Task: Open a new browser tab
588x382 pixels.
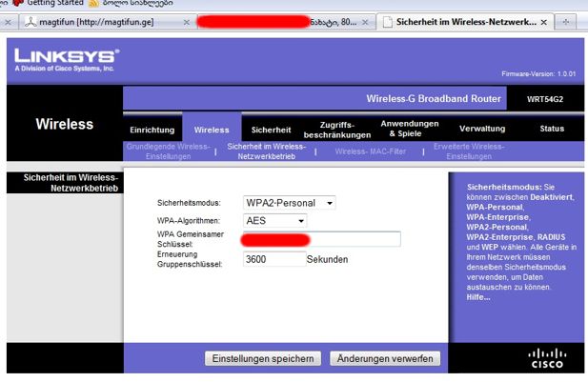Action: [x=566, y=22]
